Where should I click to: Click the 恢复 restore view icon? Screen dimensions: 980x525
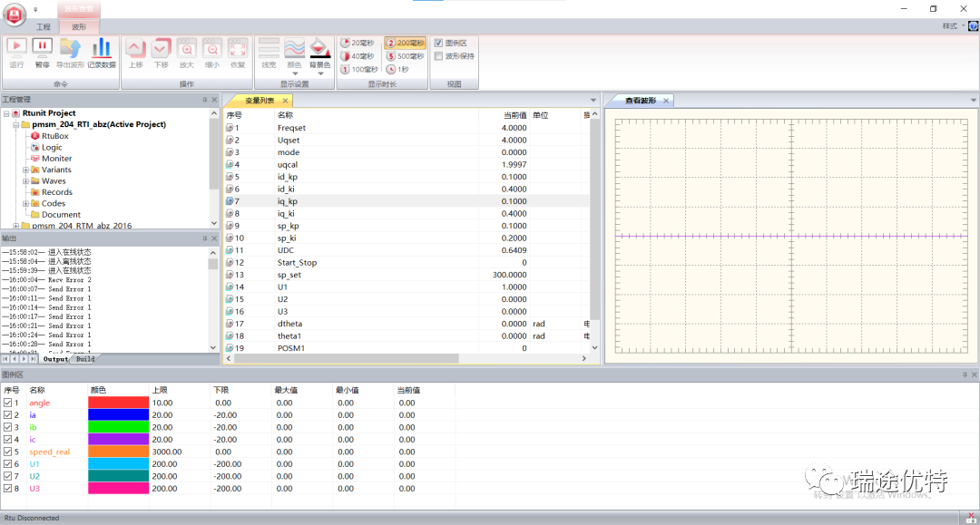pyautogui.click(x=237, y=51)
